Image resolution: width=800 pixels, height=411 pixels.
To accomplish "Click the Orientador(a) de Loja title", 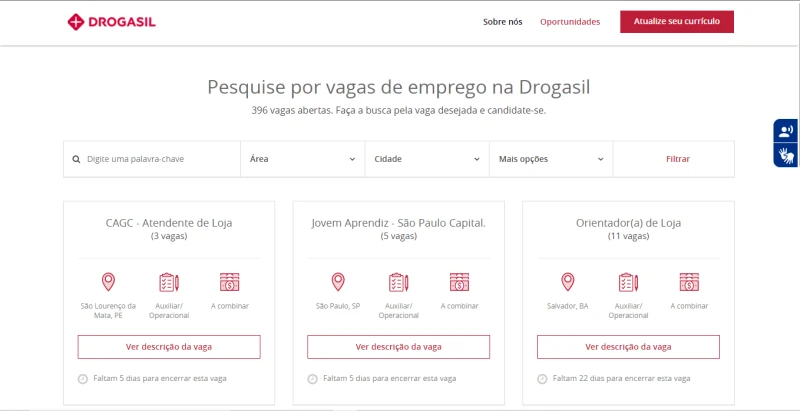I will [x=628, y=223].
